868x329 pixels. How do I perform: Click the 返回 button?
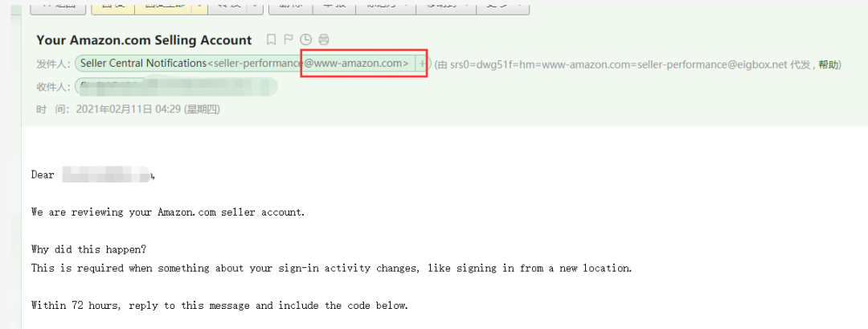58,5
